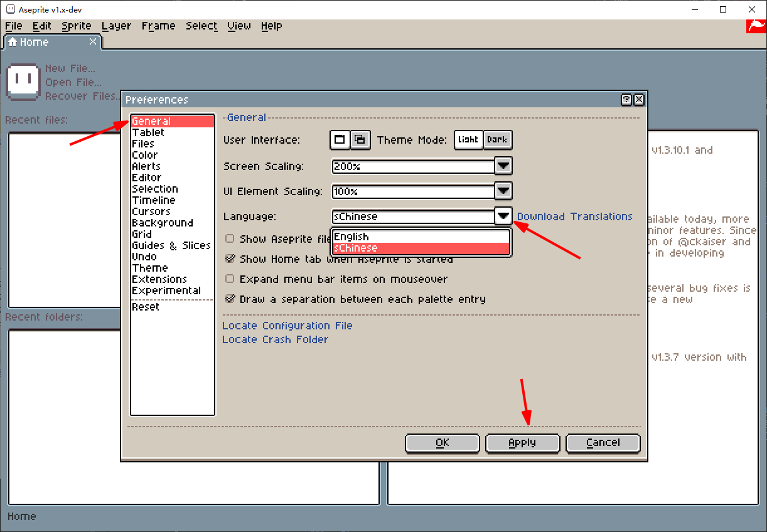Open the View menu
This screenshot has width=767, height=532.
239,26
